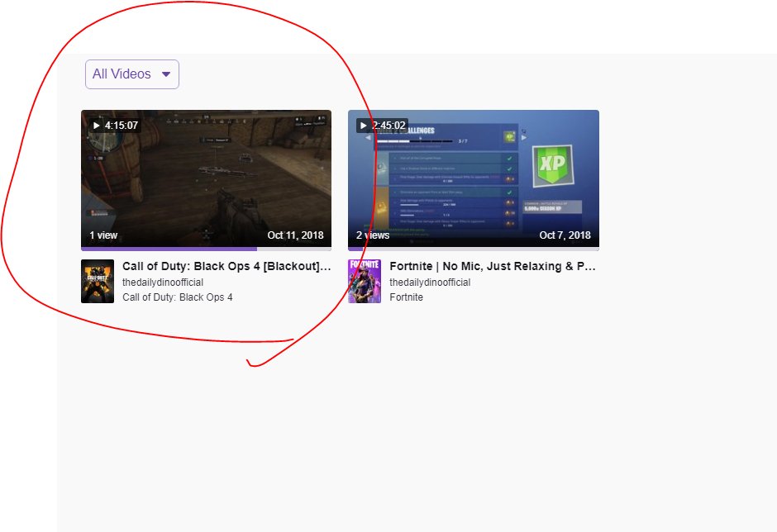This screenshot has height=532, width=777.
Task: Click the 'Oct 7, 2018' date label
Action: click(565, 235)
